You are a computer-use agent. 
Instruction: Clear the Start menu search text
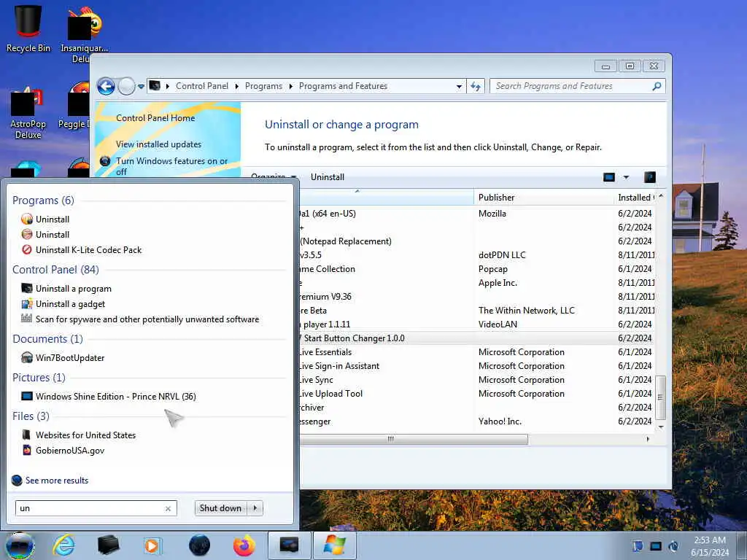[x=169, y=508]
